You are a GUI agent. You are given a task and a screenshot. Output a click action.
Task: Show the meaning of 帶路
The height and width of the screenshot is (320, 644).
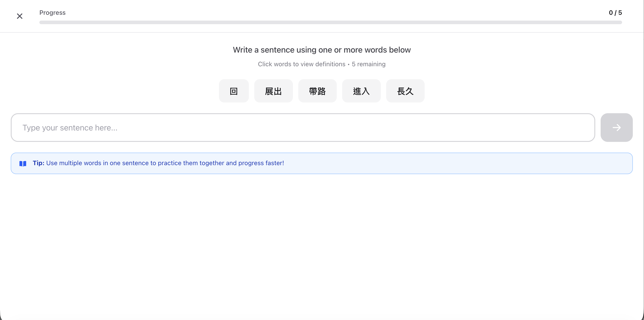[317, 91]
